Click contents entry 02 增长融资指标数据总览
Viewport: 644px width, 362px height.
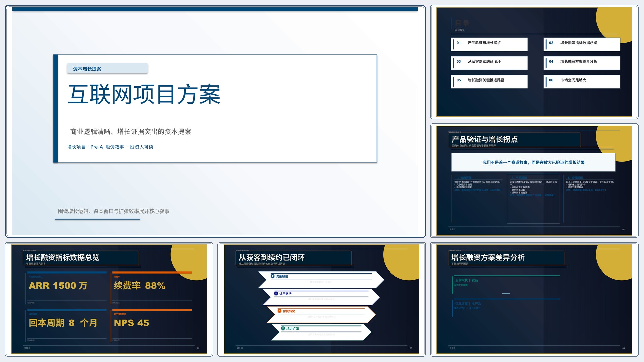[x=582, y=44]
